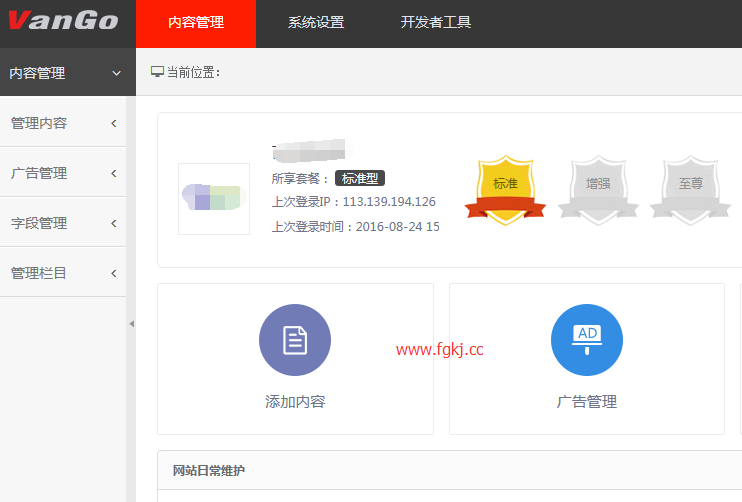Switch to the 系统设置 top tab
Viewport: 742px width, 502px height.
(x=316, y=23)
